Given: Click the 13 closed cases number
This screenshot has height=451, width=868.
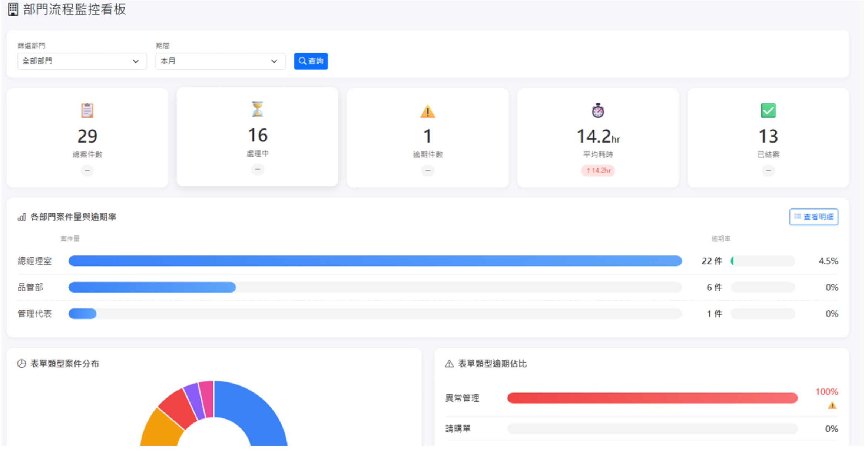Looking at the screenshot, I should pos(768,136).
